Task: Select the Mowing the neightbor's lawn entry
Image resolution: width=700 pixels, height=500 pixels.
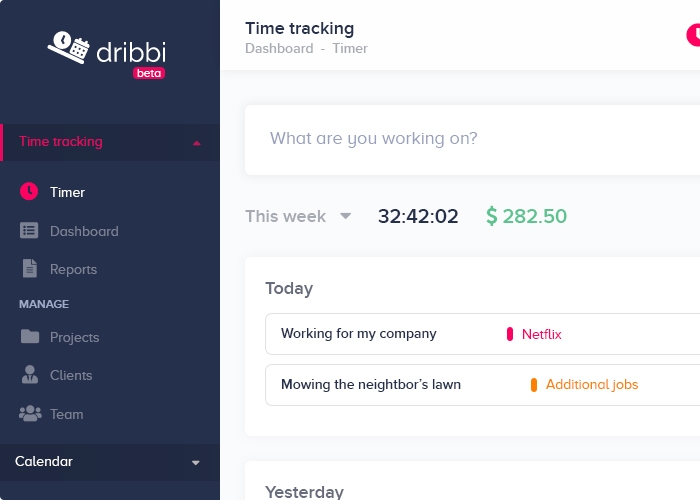Action: [x=483, y=385]
